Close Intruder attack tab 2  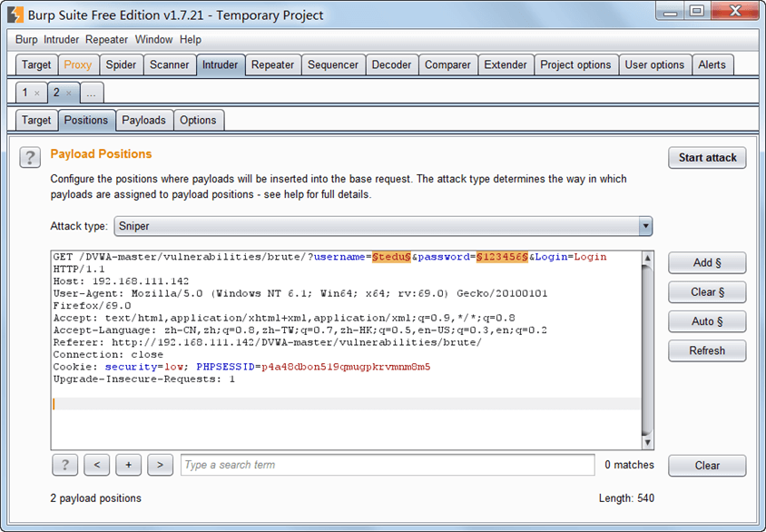click(69, 93)
